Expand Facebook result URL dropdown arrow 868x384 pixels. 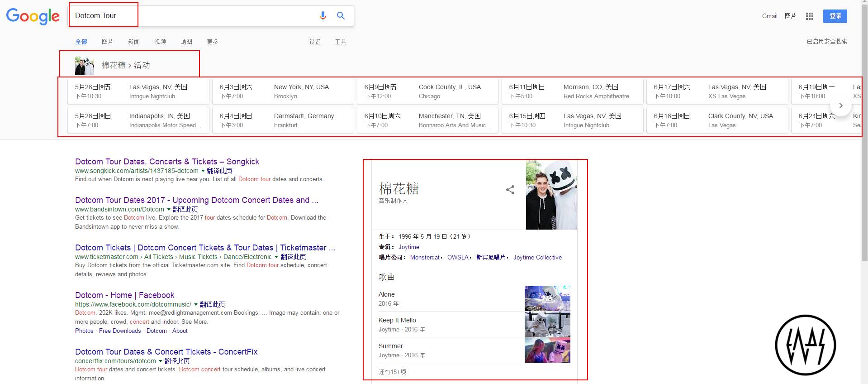(x=196, y=305)
